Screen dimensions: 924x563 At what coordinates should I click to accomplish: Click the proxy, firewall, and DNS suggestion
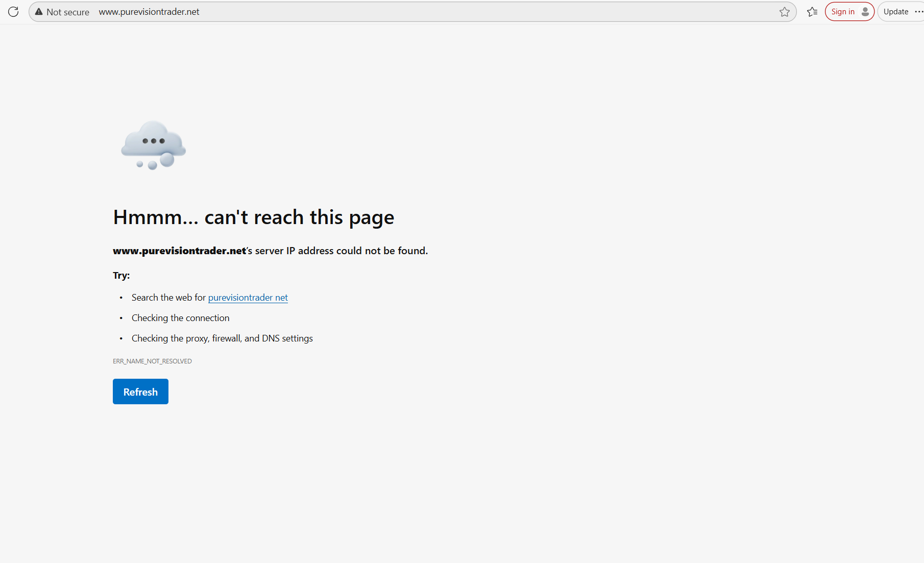point(222,338)
